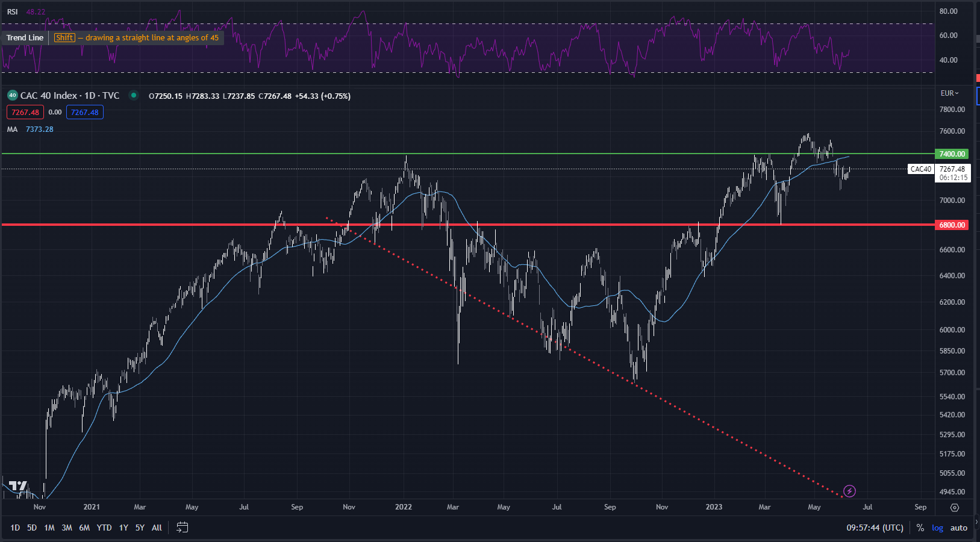Select the 1Y date range
Screen dimensions: 980x542
click(x=123, y=528)
